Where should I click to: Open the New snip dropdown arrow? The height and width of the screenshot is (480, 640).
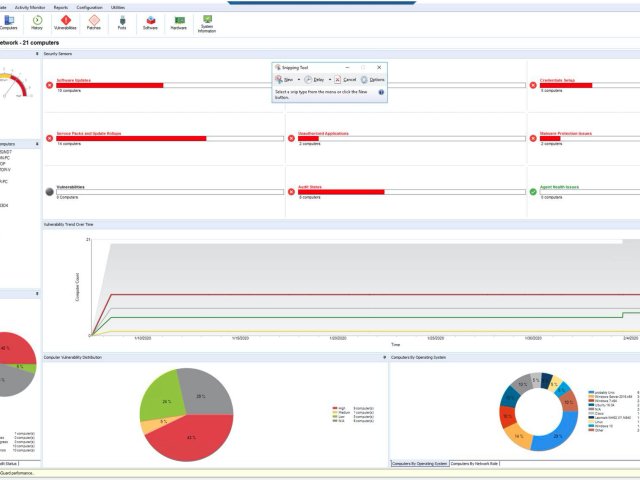tap(298, 79)
